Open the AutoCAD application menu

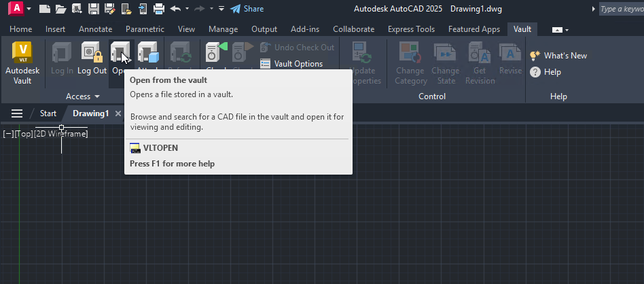(16, 8)
